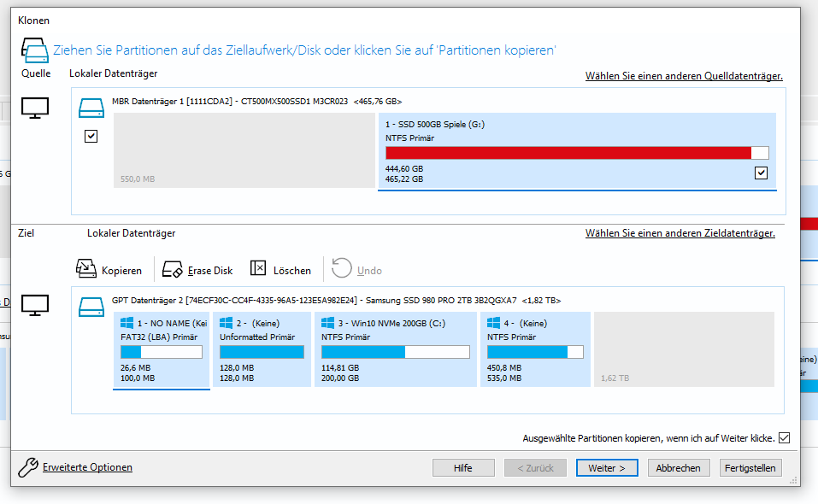Click the 'FAT32 (LBA) Primär' text

pos(159,337)
